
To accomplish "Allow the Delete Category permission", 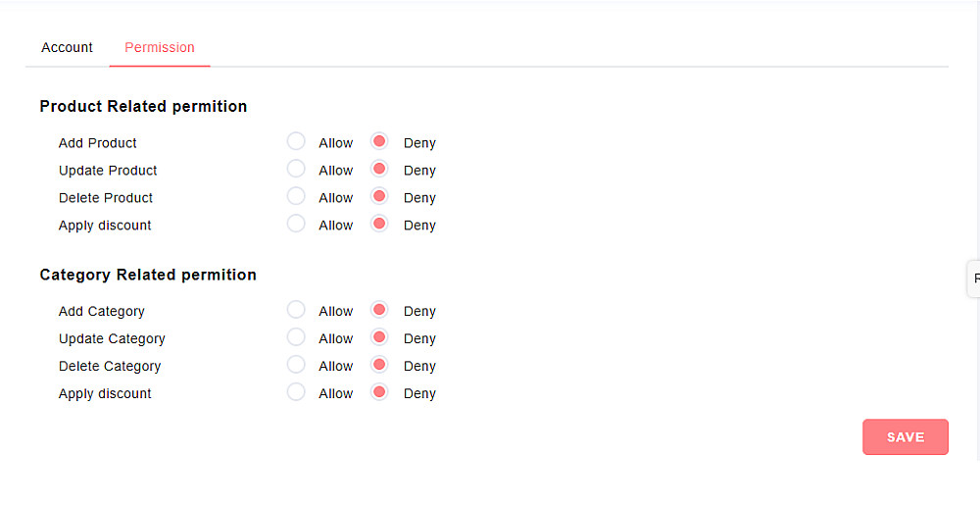I will 296,365.
